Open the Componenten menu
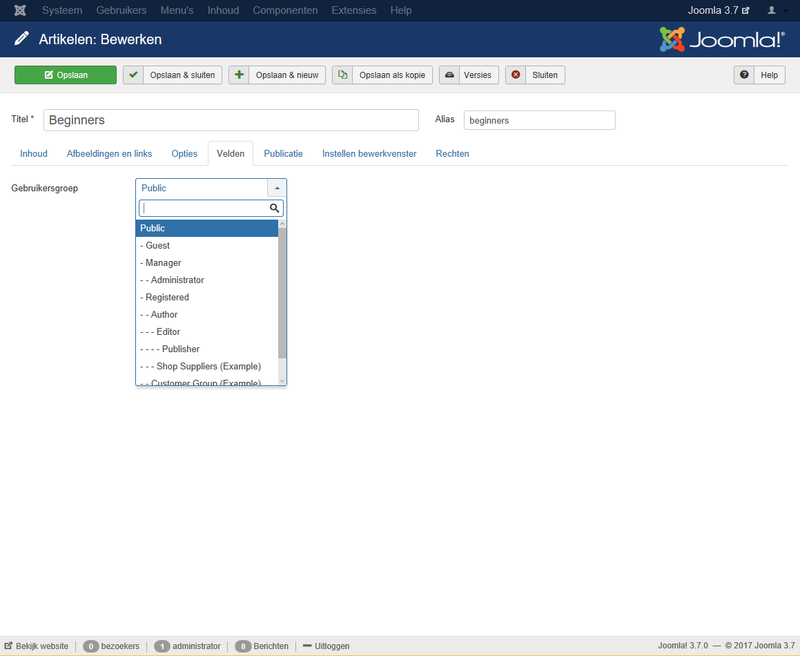This screenshot has height=656, width=800. (285, 10)
